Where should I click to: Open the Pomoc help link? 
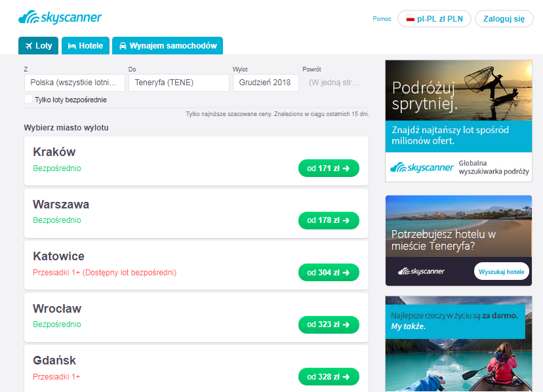point(382,19)
